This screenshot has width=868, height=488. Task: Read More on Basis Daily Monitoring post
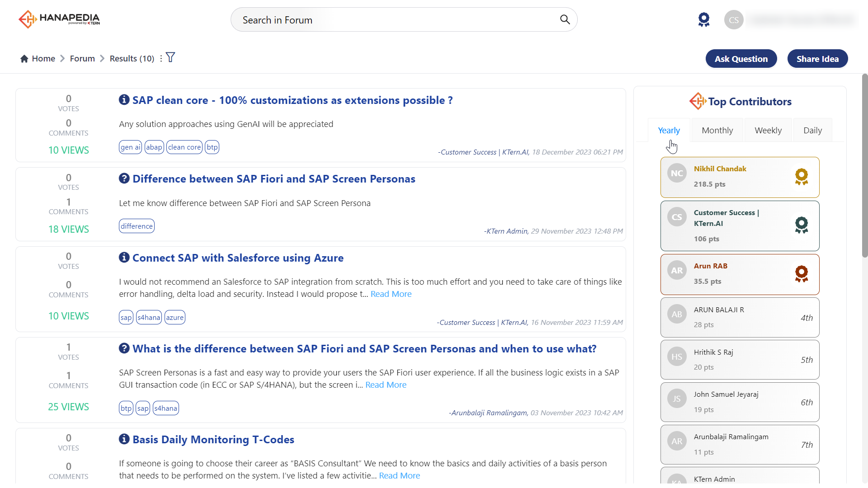(399, 476)
